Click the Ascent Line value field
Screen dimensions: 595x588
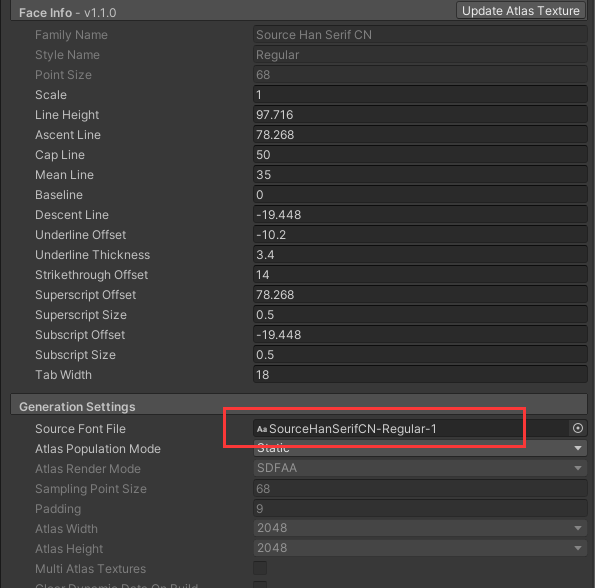click(420, 135)
